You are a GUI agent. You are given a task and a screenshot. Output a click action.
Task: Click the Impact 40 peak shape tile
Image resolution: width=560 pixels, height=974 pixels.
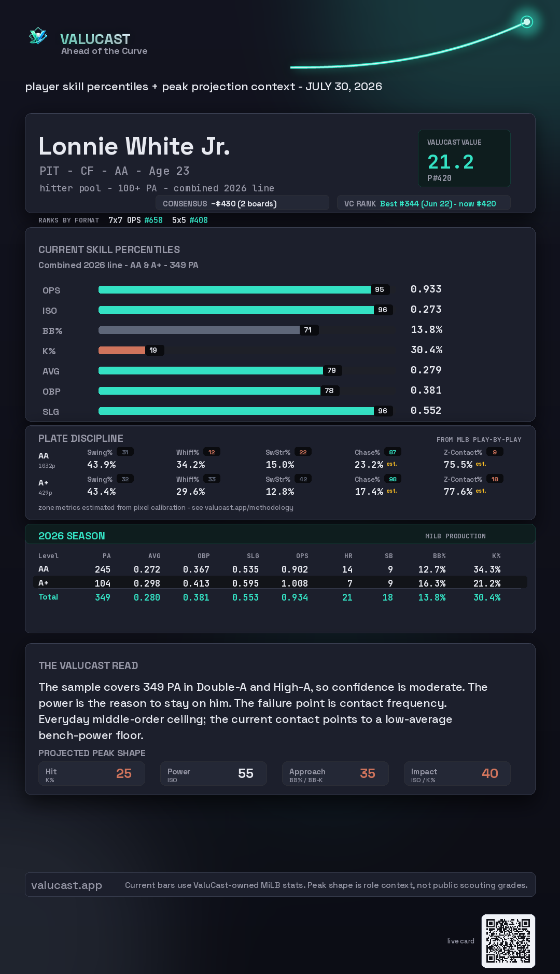point(457,773)
